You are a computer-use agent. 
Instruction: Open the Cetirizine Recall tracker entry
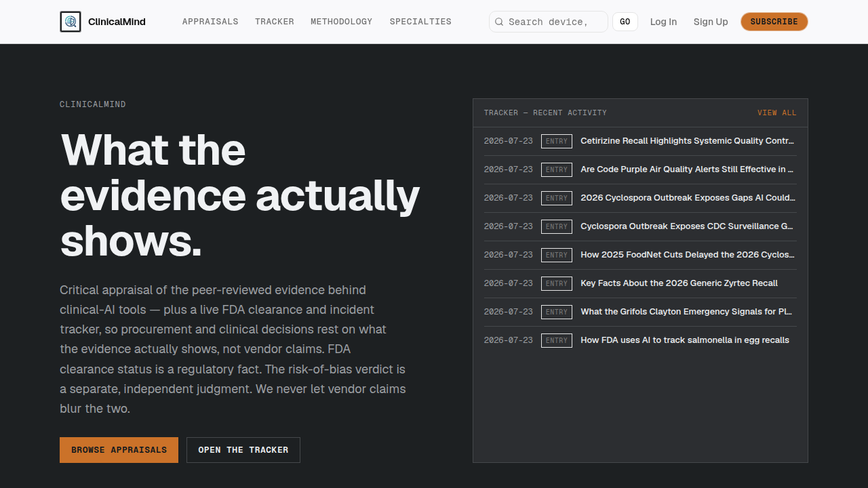[687, 141]
